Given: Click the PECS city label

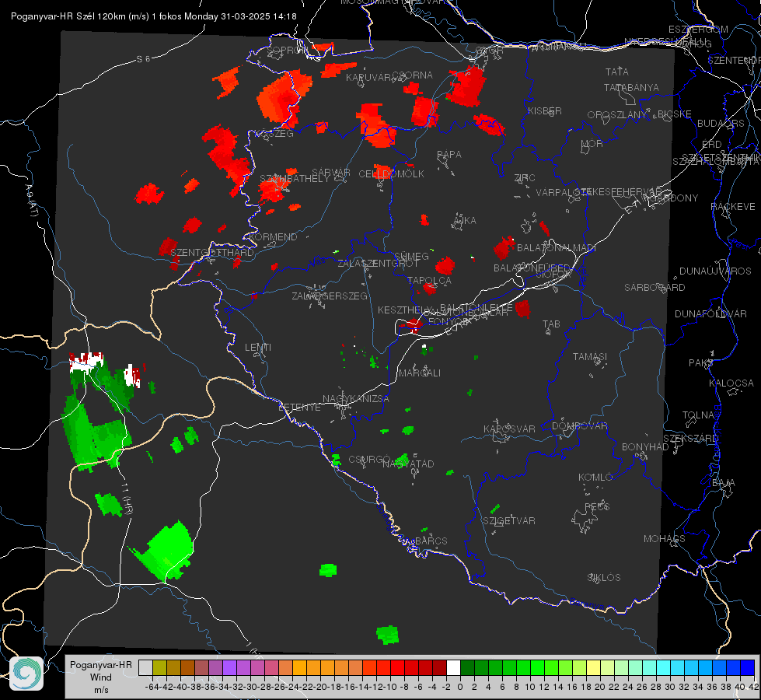Looking at the screenshot, I should (596, 507).
